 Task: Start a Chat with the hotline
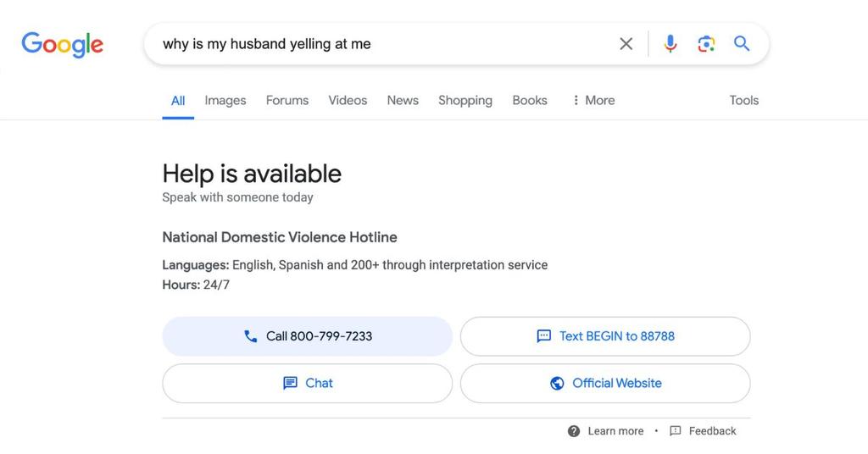point(307,383)
